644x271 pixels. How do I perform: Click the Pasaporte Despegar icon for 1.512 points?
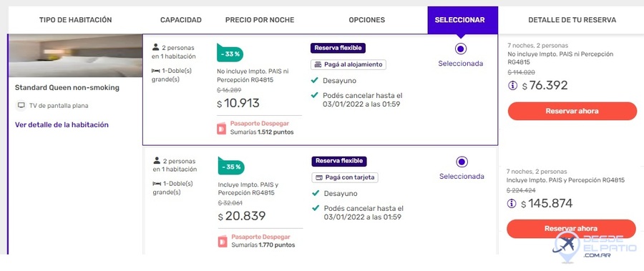pos(222,128)
